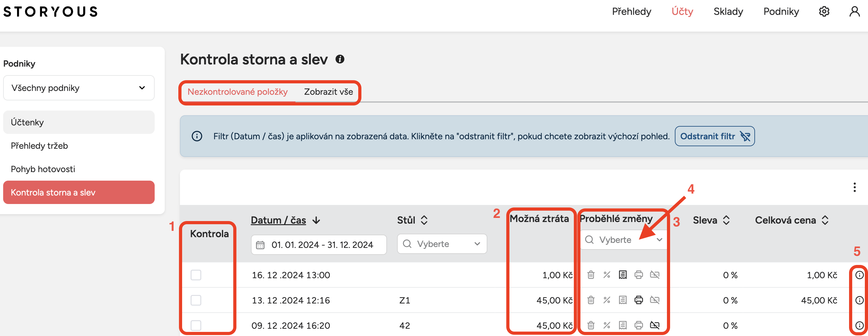Open info detail for the 16. 12. 2024 row
Screen dimensions: 868x336
[859, 275]
